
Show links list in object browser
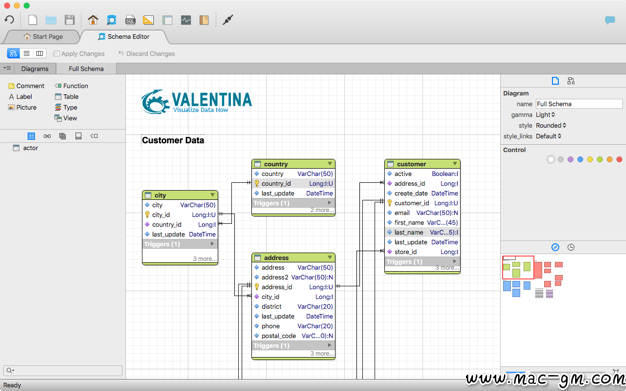(47, 136)
